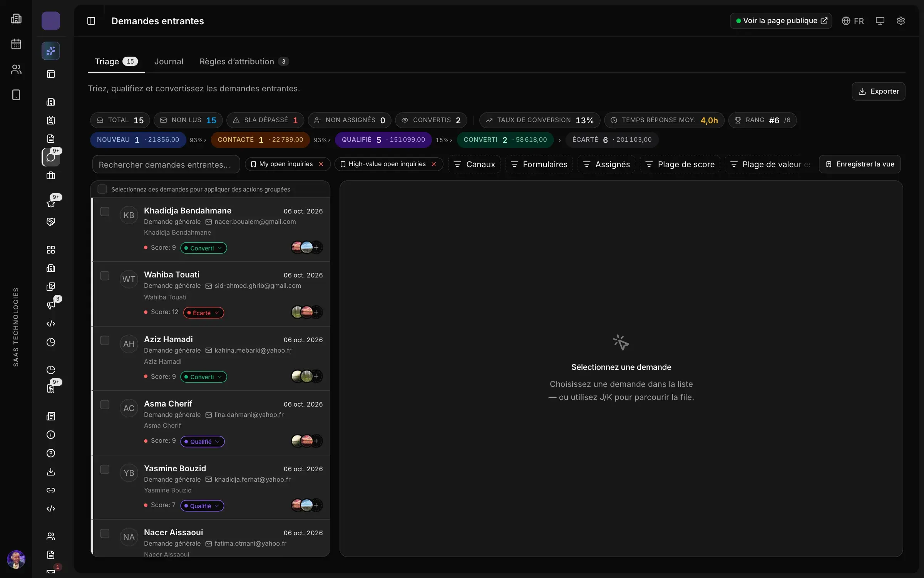924x578 pixels.
Task: Open the Écarté status dropdown on Wahiba Touati
Action: (x=204, y=313)
